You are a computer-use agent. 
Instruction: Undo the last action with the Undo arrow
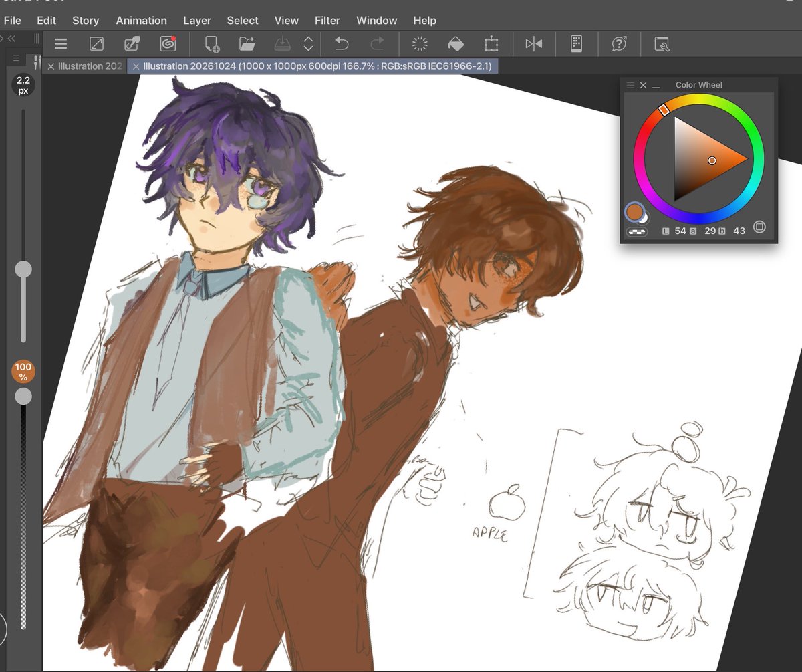tap(341, 45)
